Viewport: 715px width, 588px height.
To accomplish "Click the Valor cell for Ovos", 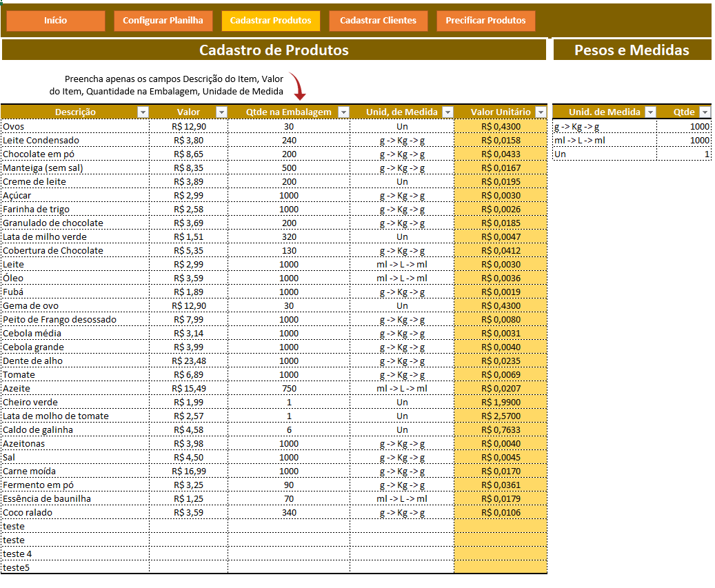I will click(x=188, y=126).
